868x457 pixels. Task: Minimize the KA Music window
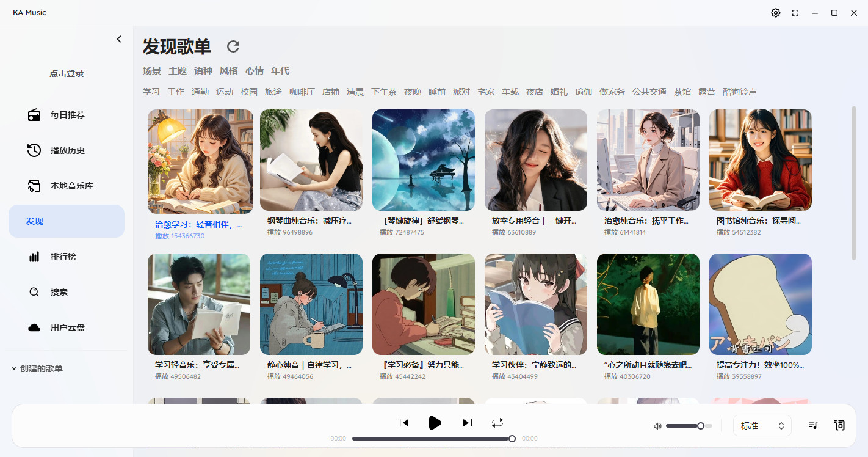tap(815, 13)
